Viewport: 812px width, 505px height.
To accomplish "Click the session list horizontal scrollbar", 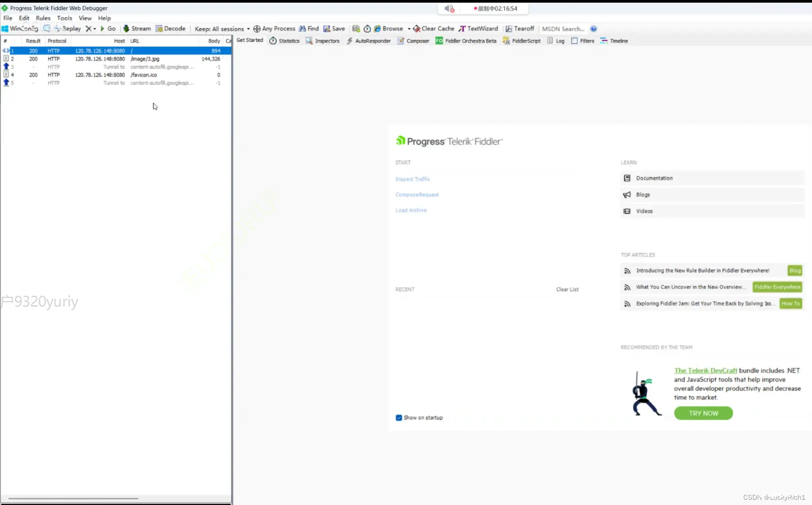I will click(73, 498).
